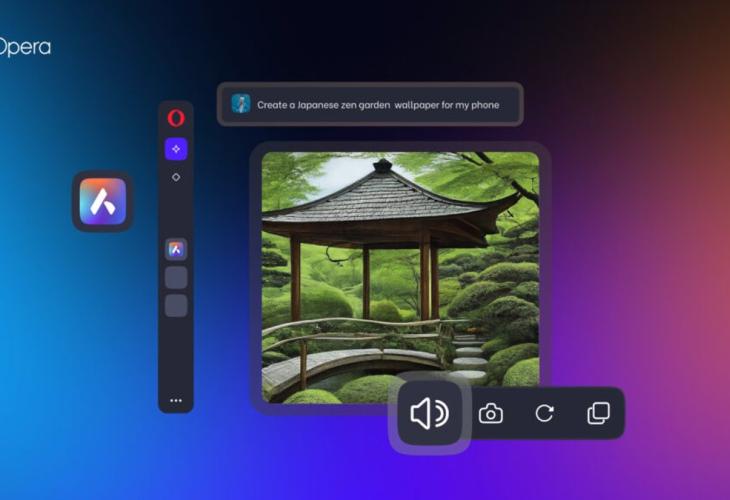Copy result using the overlapping squares icon

click(x=598, y=413)
